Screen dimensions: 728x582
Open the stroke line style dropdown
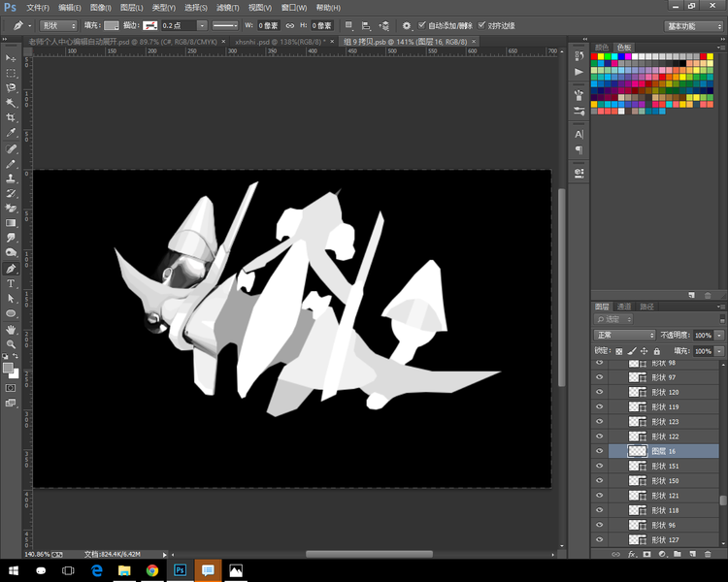(225, 25)
